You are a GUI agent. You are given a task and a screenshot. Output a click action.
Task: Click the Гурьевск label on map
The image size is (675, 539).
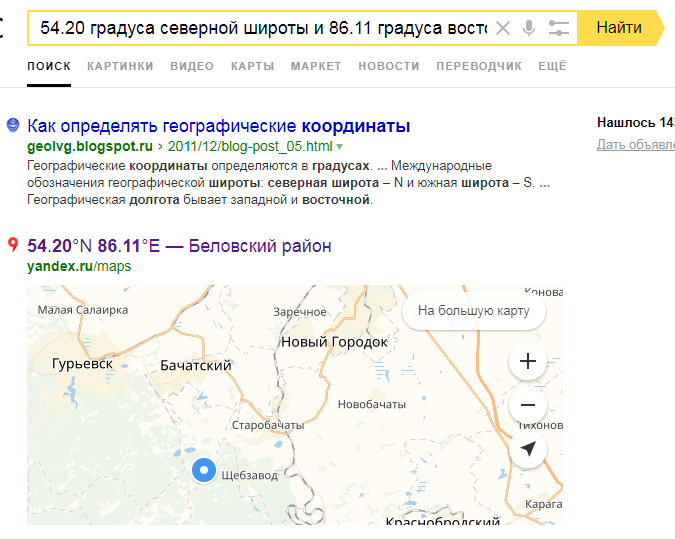(82, 364)
